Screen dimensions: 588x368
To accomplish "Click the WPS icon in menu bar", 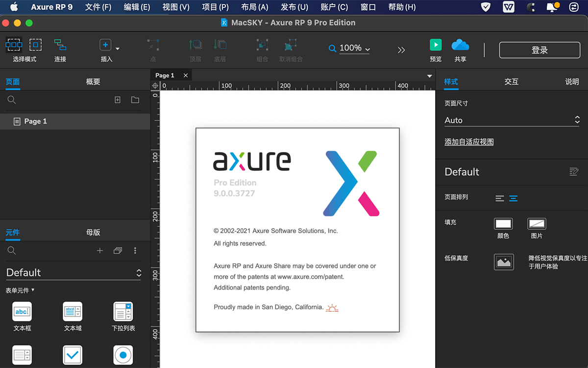I will pos(509,7).
